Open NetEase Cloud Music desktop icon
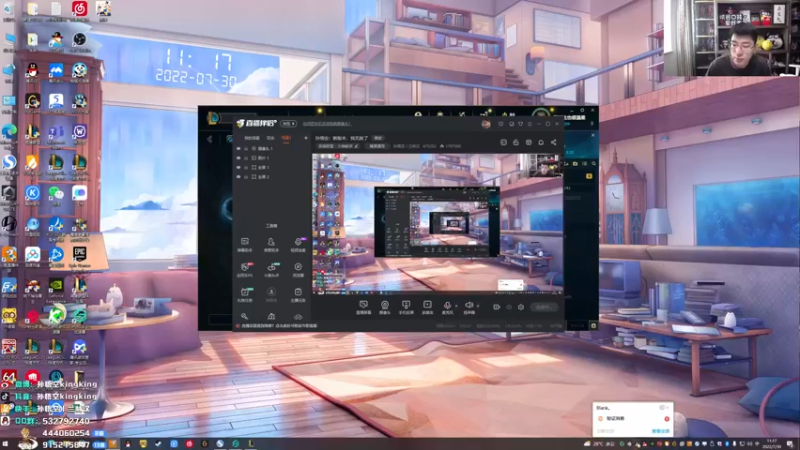The width and height of the screenshot is (800, 450). pos(79,9)
